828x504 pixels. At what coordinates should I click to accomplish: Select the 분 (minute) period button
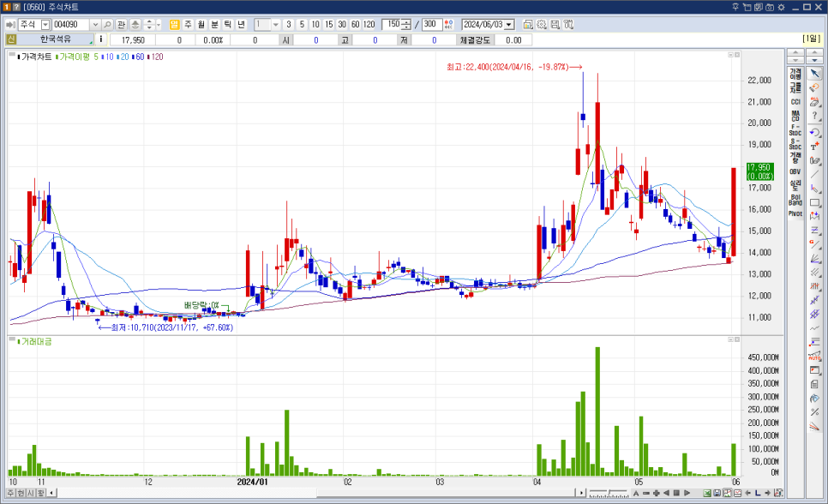(214, 24)
